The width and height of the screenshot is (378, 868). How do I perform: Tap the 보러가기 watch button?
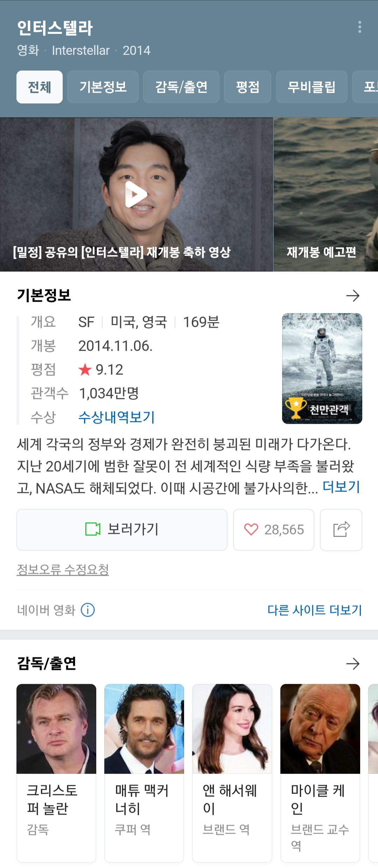coord(122,530)
